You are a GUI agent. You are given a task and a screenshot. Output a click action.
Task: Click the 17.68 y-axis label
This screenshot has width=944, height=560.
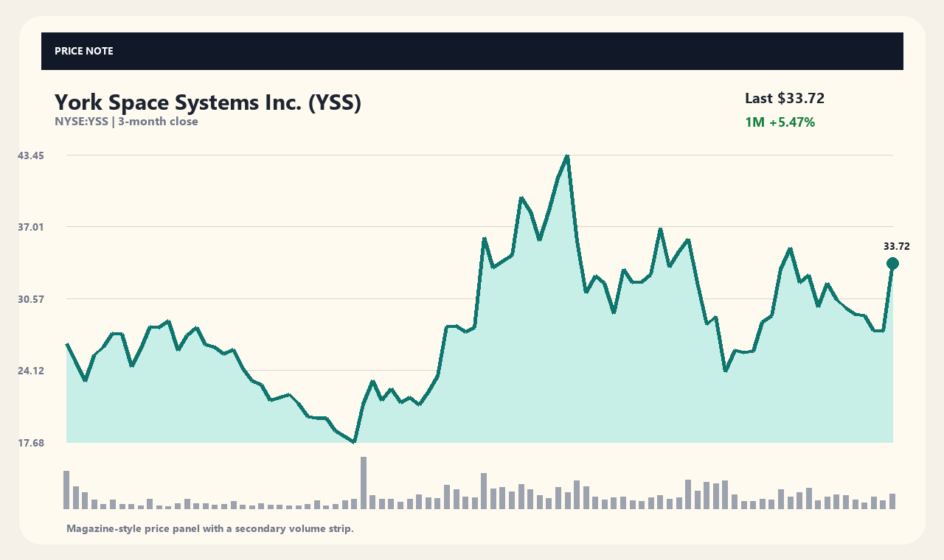[x=31, y=443]
